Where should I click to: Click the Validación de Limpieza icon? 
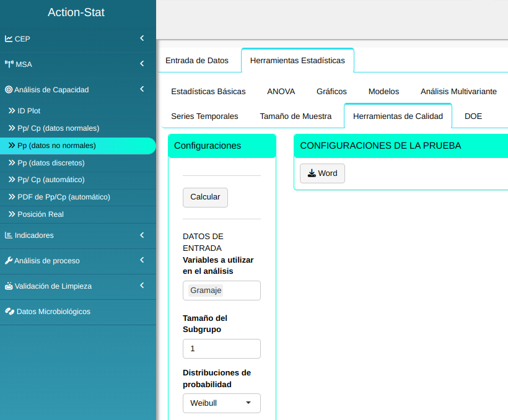(9, 286)
